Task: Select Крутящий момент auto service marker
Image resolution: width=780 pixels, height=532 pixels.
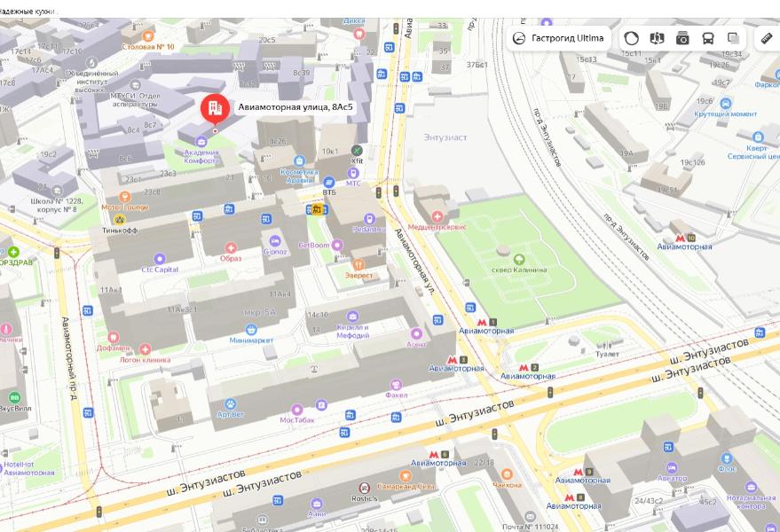Action: point(726,104)
